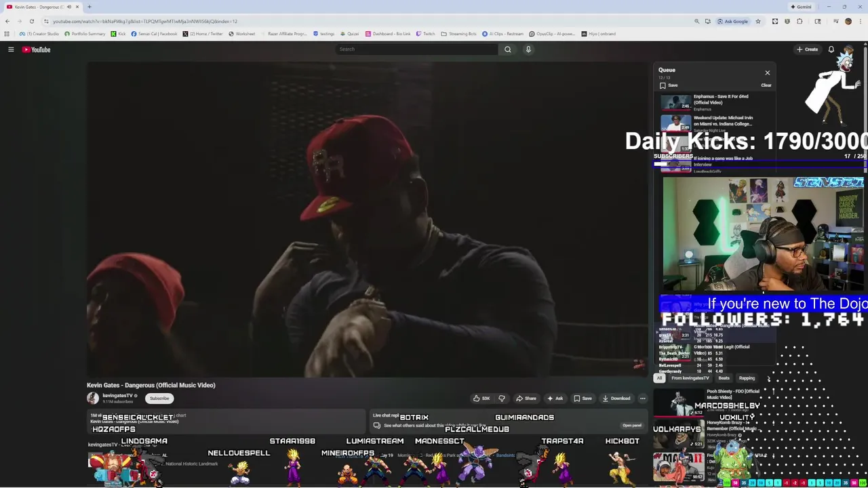Open Streaming Bots bookmarks folder
The width and height of the screenshot is (868, 488).
pyautogui.click(x=459, y=34)
